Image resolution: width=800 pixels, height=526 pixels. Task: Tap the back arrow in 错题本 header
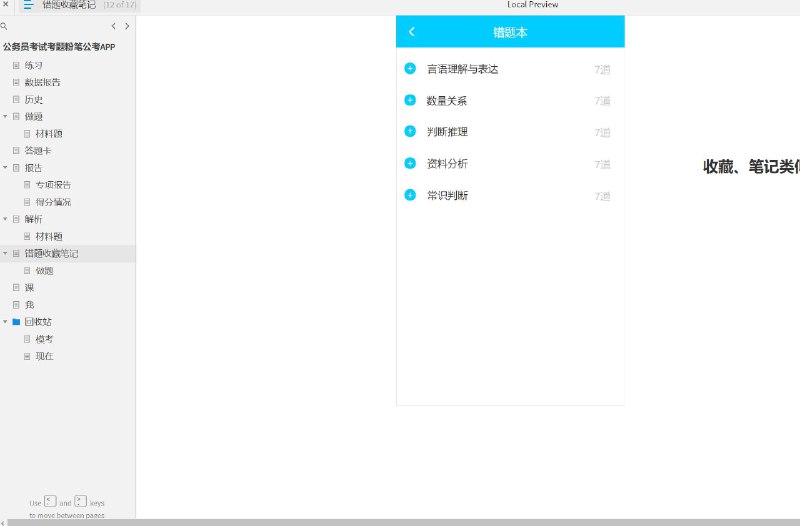pyautogui.click(x=412, y=32)
